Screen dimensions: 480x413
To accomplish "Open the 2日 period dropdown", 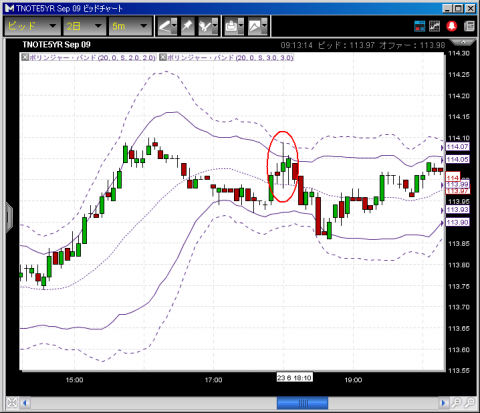I will tap(84, 26).
